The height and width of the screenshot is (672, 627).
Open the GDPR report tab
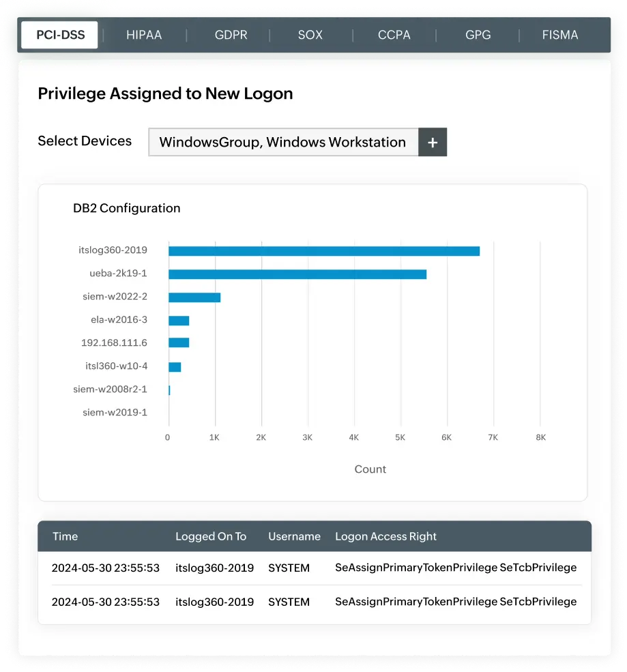point(231,35)
